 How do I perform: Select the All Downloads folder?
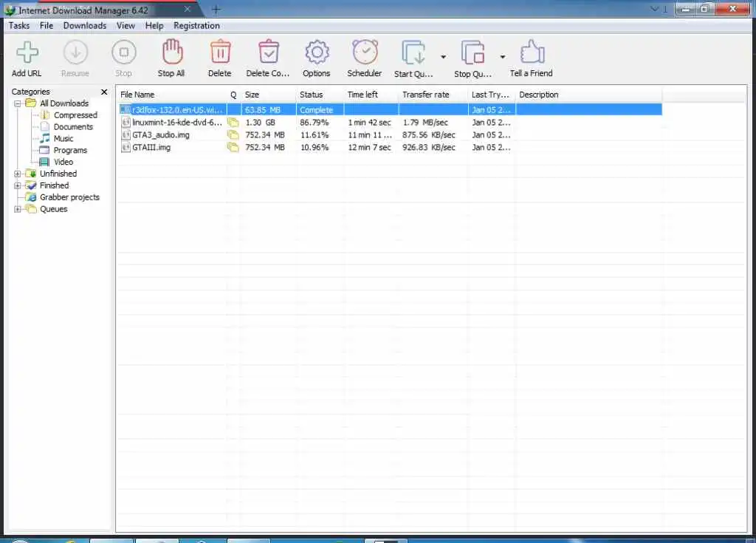tap(64, 103)
